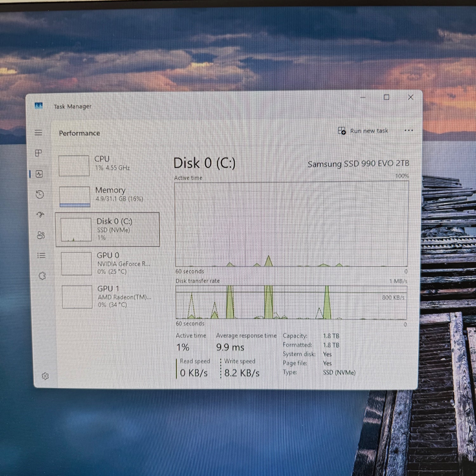Click the Memory mini graph thumbnail
The image size is (476, 476).
[75, 196]
